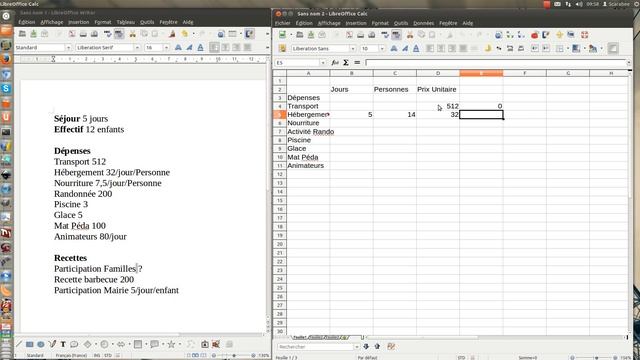
Task: Toggle AutoSpellcheck in Writer toolbar
Action: click(x=119, y=34)
